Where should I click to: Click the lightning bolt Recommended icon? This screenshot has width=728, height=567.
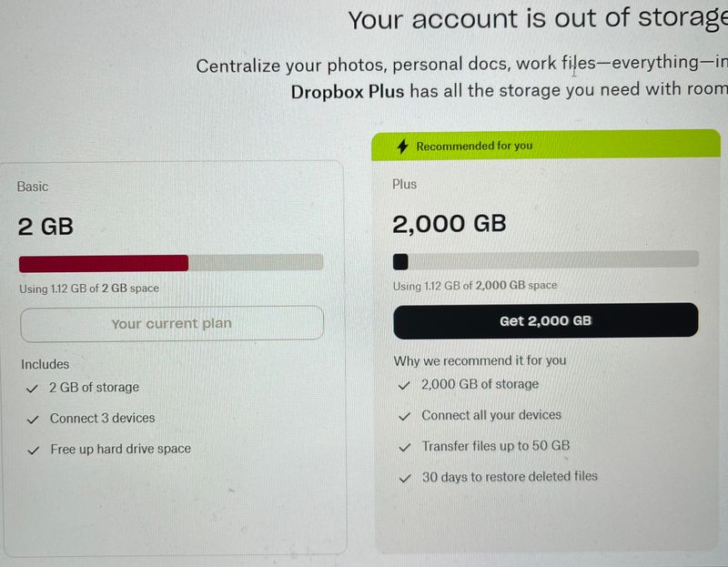point(402,147)
